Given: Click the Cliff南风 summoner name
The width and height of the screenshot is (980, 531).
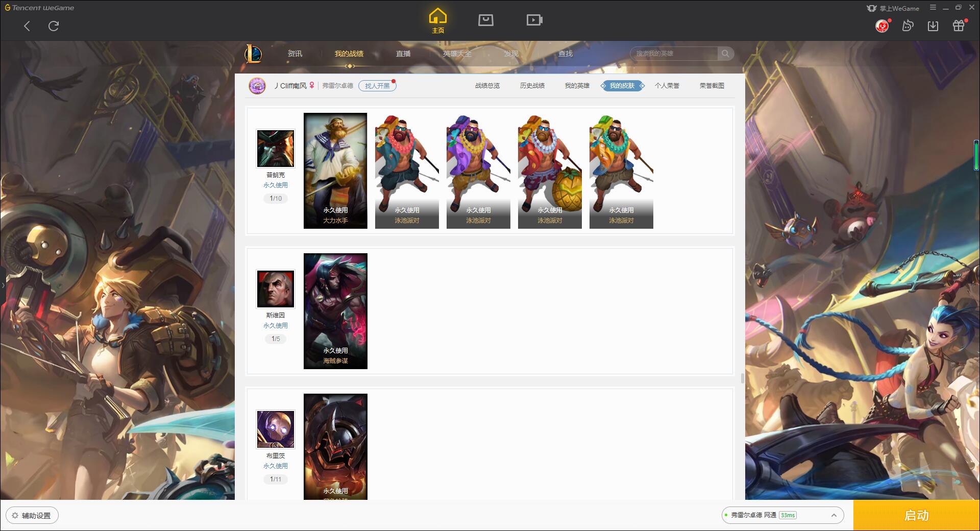Looking at the screenshot, I should 290,86.
